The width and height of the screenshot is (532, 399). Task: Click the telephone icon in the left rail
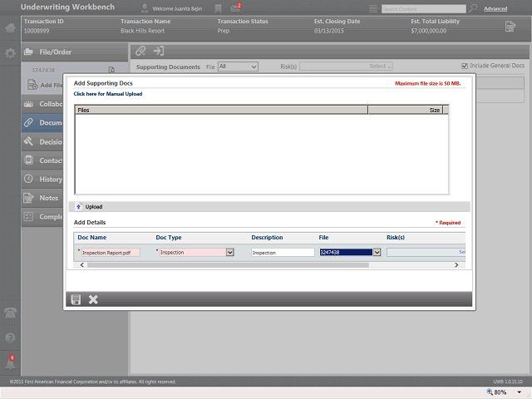(x=10, y=313)
